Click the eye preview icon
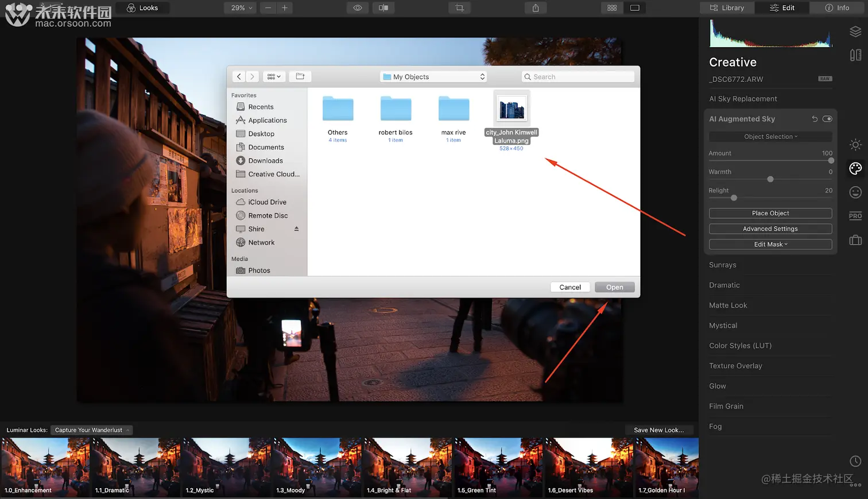This screenshot has width=868, height=499. tap(358, 8)
